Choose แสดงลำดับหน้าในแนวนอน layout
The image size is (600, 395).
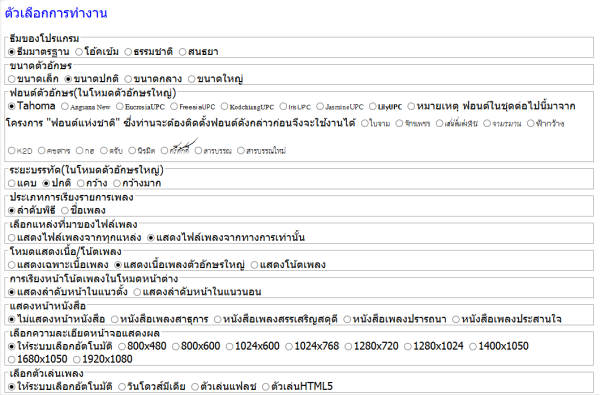tap(137, 292)
